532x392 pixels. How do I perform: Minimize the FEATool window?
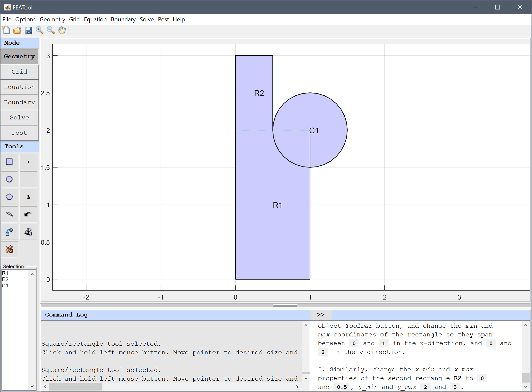pos(475,7)
